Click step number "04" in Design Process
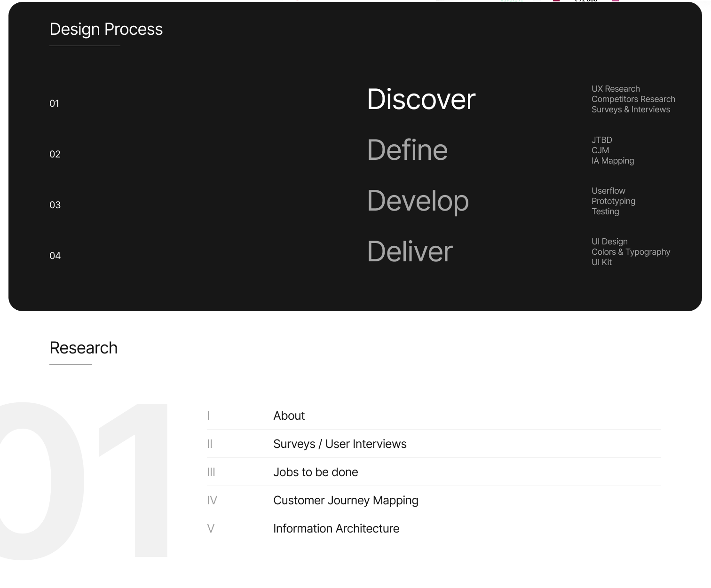Viewport: 711px width, 588px height. (x=55, y=256)
